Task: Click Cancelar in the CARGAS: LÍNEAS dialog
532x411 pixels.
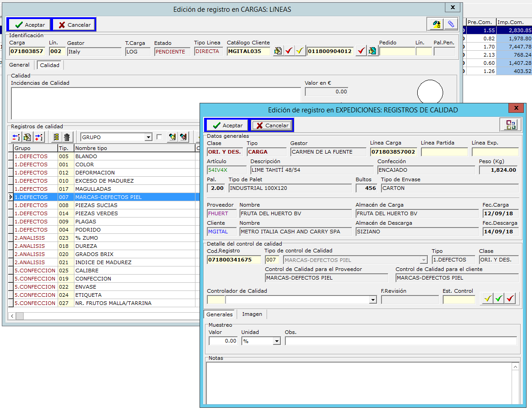Action: pyautogui.click(x=74, y=25)
